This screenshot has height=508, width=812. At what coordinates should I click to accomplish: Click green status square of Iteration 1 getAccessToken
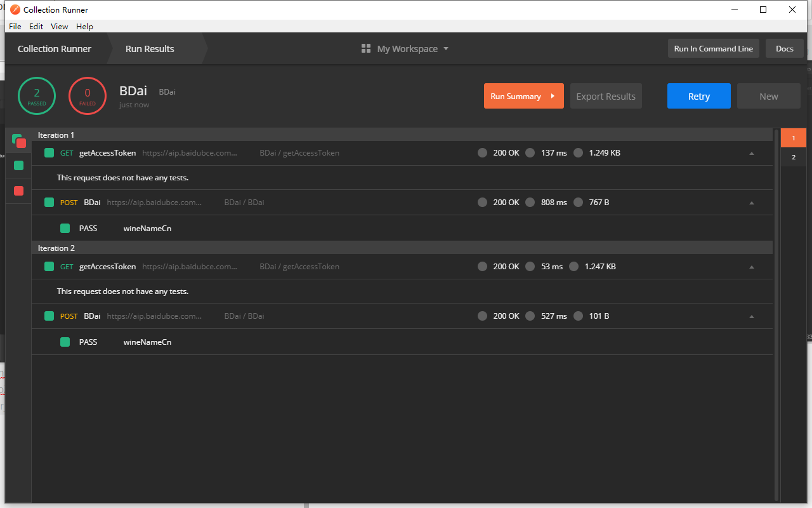coord(49,153)
